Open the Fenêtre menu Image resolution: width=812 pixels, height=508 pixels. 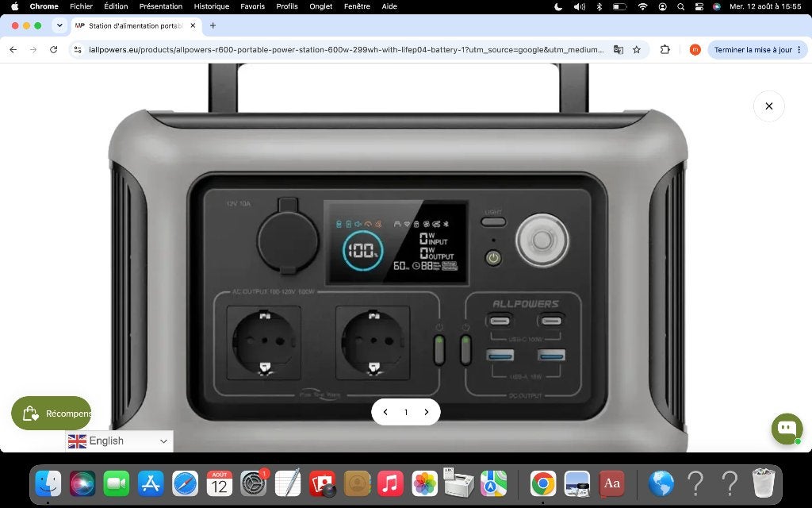click(357, 6)
